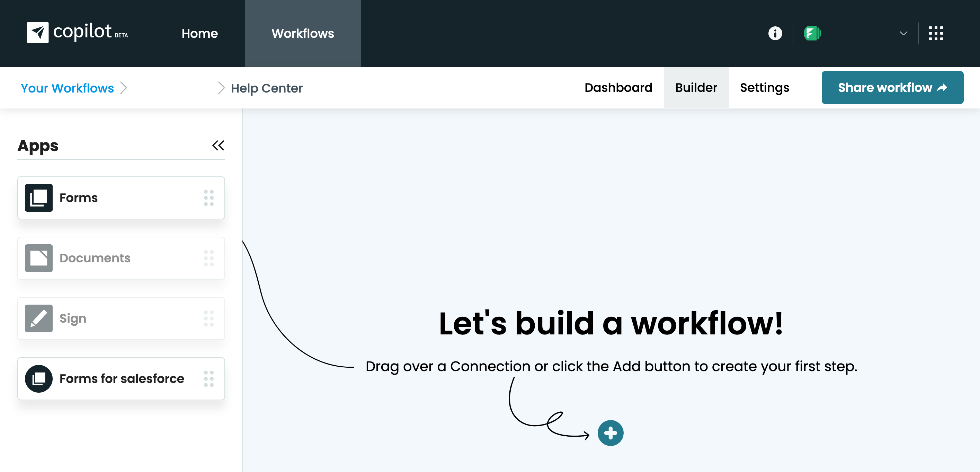Click the Forms for salesforce drag handle

[208, 378]
